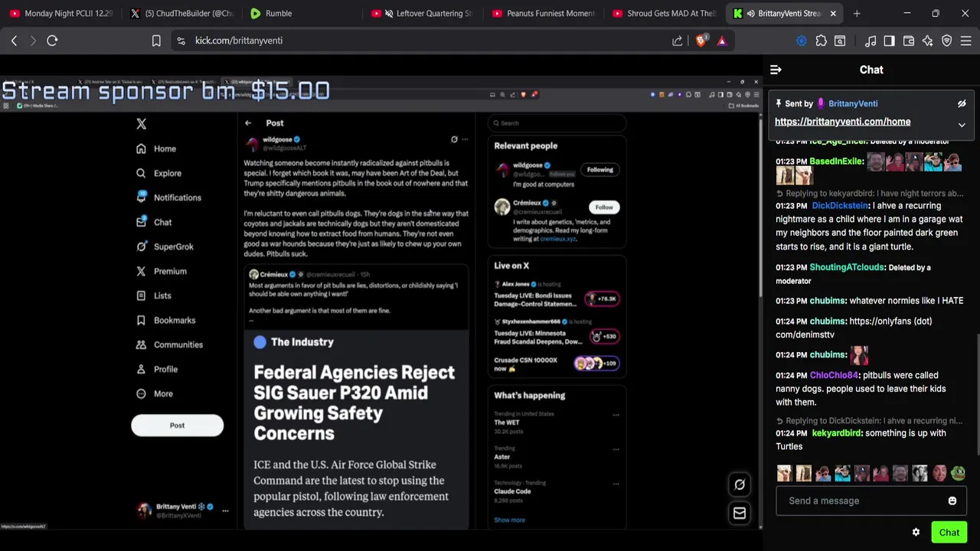Screen dimensions: 980x551
Task: Click the Grok slash-circle button in stream
Action: (x=740, y=484)
